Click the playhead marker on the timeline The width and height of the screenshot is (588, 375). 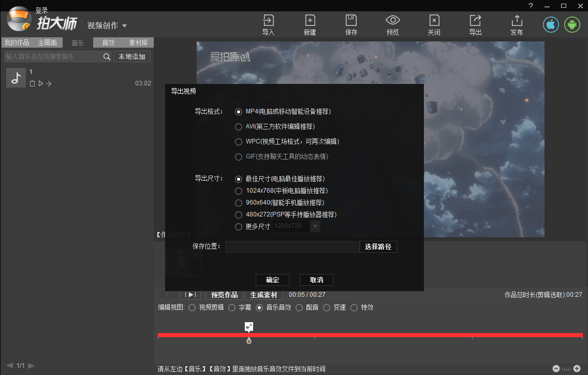pos(249,340)
